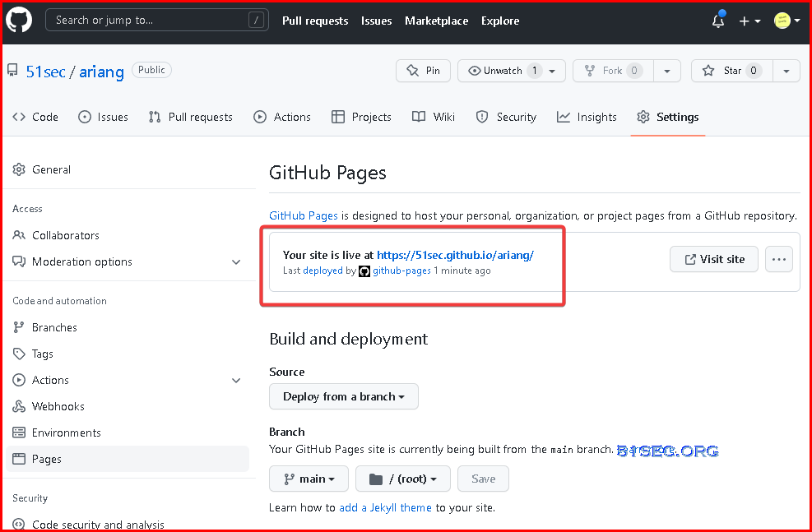The width and height of the screenshot is (812, 532).
Task: Expand the sidebar Actions chevron
Action: (x=236, y=381)
